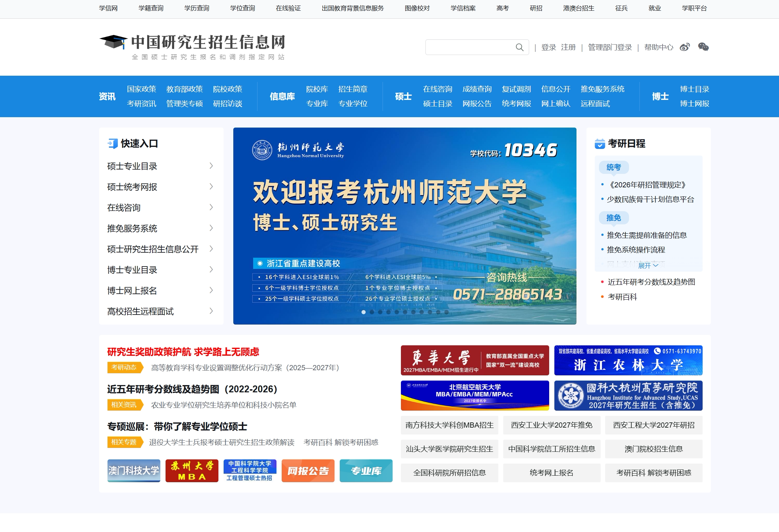779x532 pixels.
Task: Select the third carousel dot
Action: tap(380, 312)
